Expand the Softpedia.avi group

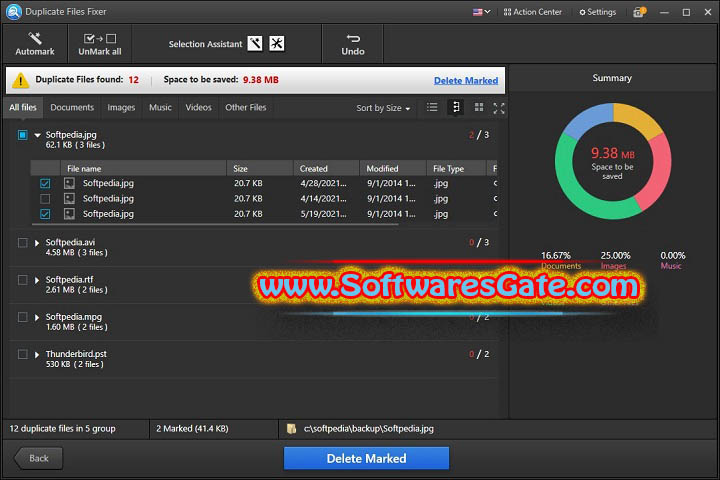37,243
